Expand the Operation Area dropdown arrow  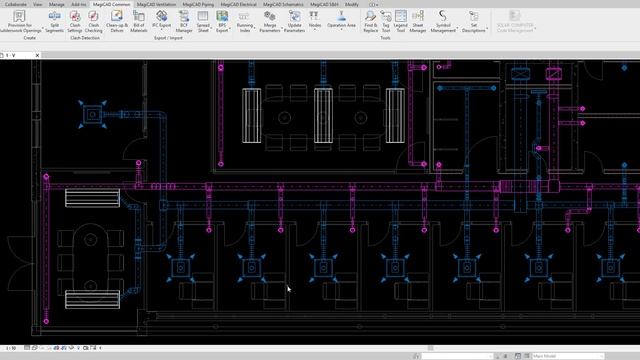[x=341, y=29]
